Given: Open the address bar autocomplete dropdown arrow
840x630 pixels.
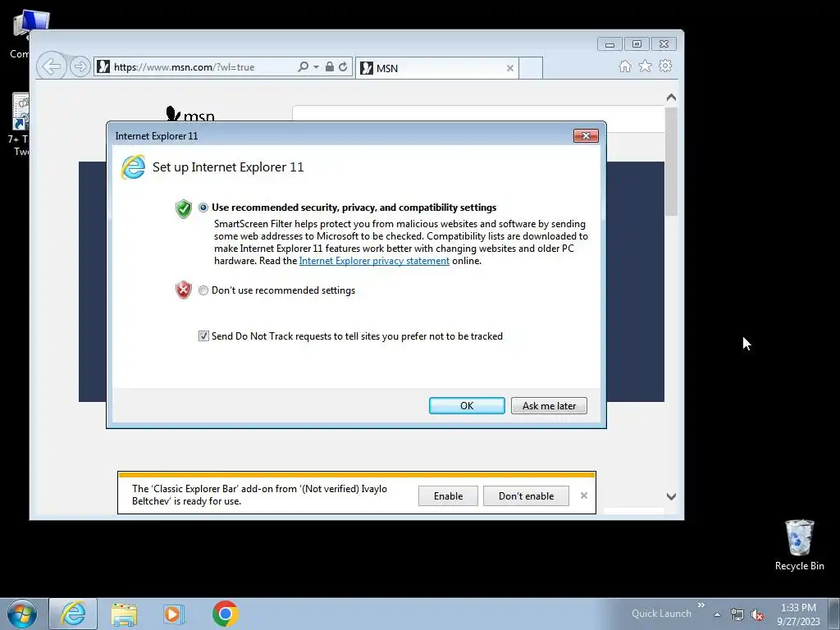Looking at the screenshot, I should point(316,67).
